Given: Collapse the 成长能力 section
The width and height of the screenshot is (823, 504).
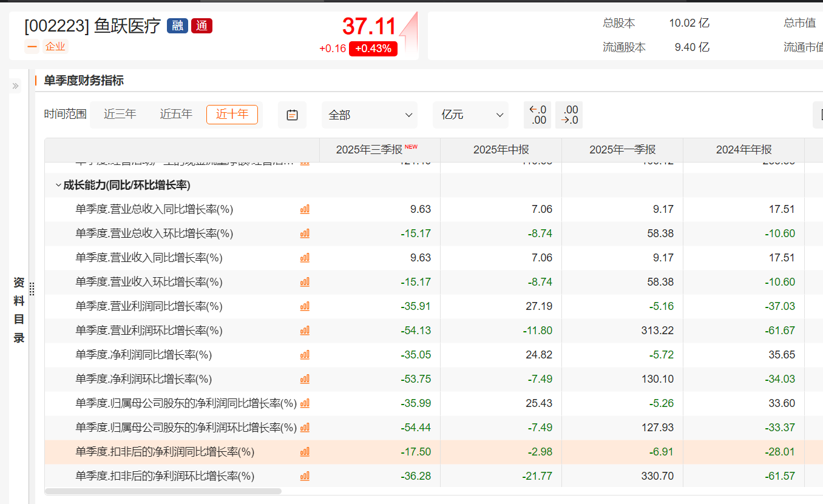Looking at the screenshot, I should tap(58, 186).
